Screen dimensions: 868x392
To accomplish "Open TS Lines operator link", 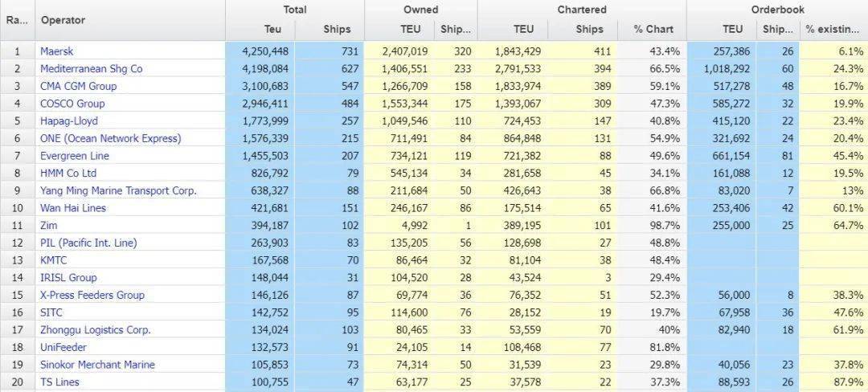I will coord(59,382).
